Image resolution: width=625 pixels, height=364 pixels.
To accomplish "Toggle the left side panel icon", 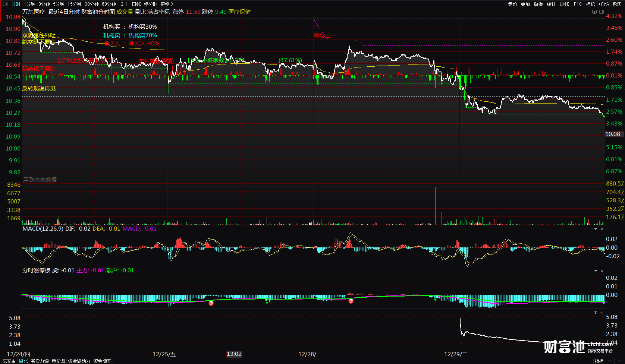I will pyautogui.click(x=5, y=4).
